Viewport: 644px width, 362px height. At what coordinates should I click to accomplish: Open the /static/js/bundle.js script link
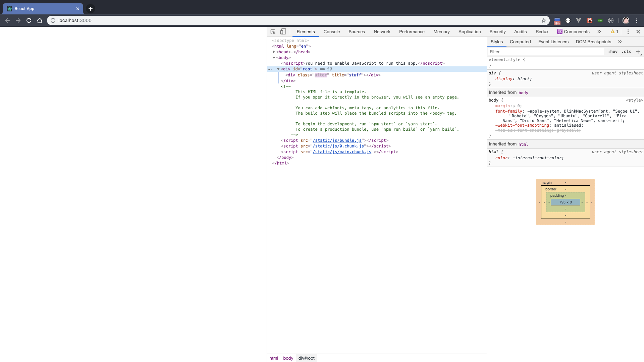(x=337, y=140)
